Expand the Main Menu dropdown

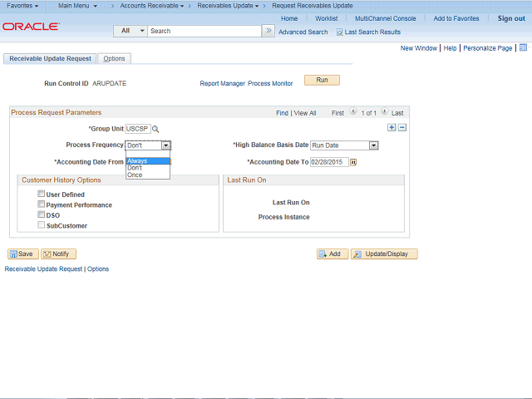77,6
